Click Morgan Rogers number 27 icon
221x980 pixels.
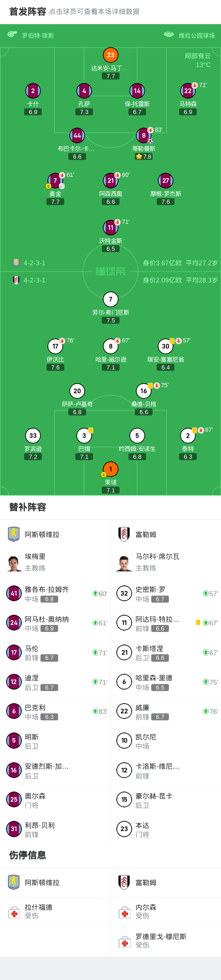click(166, 181)
